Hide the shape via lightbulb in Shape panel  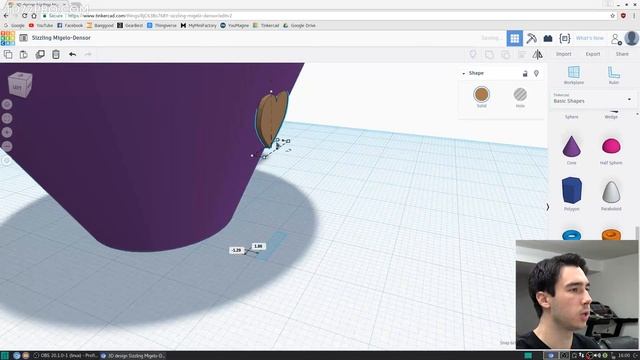tap(536, 73)
